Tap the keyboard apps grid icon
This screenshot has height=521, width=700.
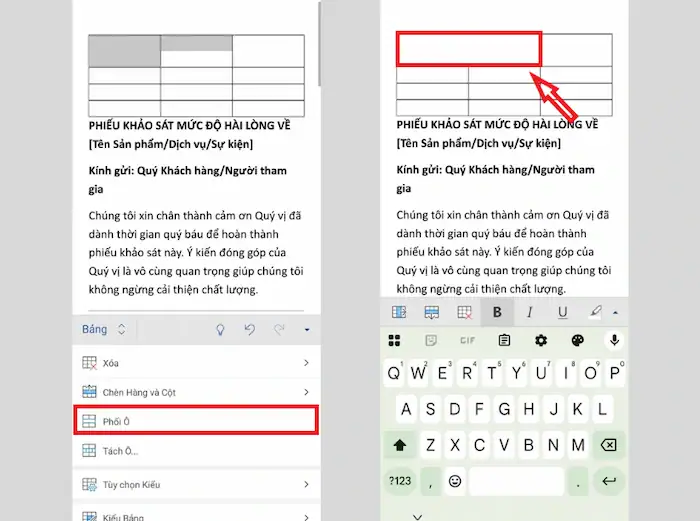394,341
